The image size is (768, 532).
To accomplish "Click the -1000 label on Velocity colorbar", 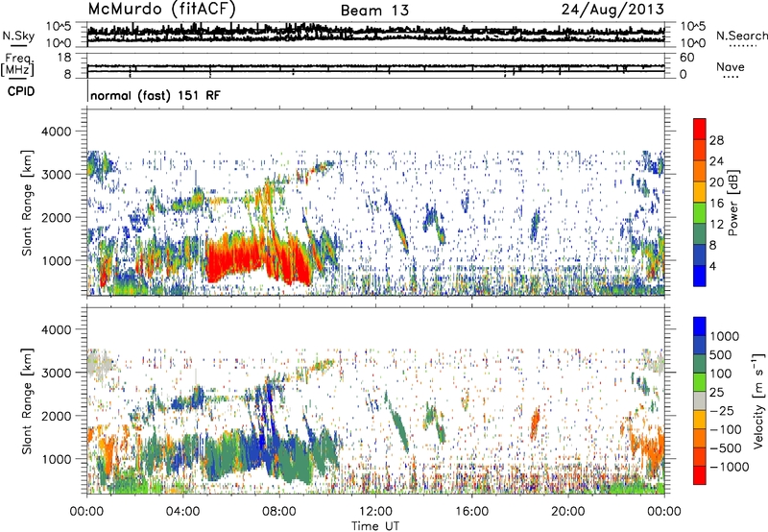I will click(x=730, y=467).
